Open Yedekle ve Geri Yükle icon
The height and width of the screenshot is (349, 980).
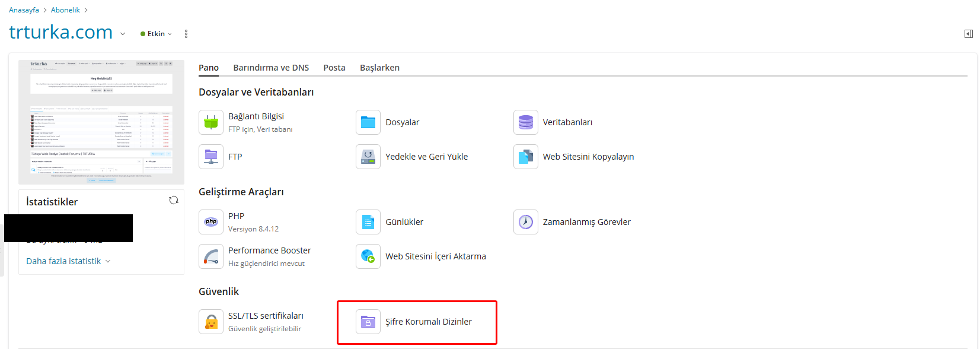[x=368, y=157]
